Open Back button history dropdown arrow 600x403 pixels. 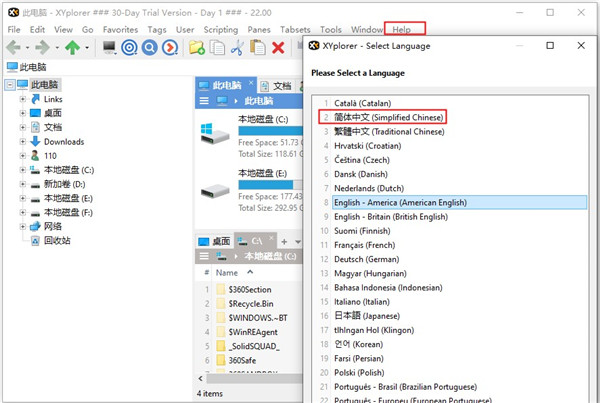pyautogui.click(x=28, y=48)
